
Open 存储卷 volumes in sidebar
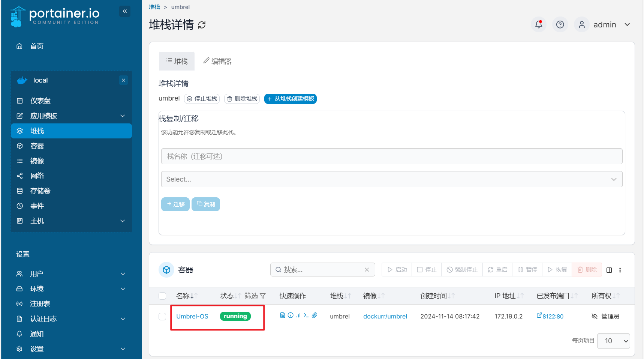tap(71, 191)
